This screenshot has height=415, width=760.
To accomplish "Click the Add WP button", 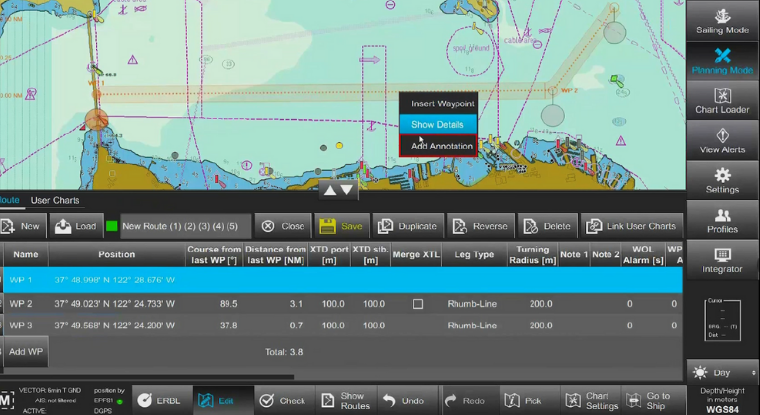I will pos(25,351).
